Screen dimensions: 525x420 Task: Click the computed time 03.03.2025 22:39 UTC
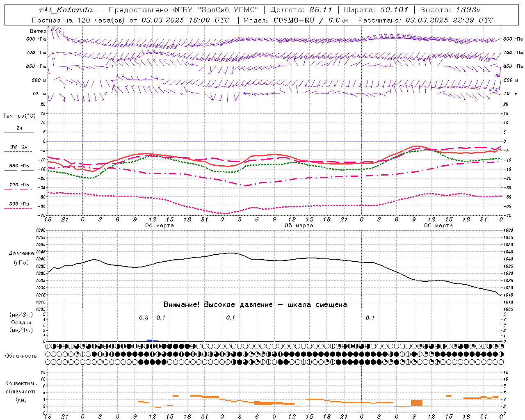click(x=450, y=20)
